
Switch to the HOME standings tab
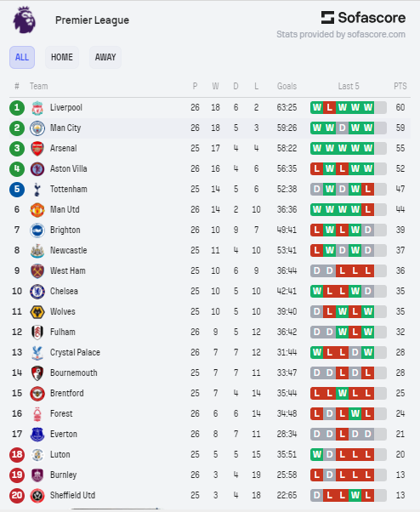(62, 57)
